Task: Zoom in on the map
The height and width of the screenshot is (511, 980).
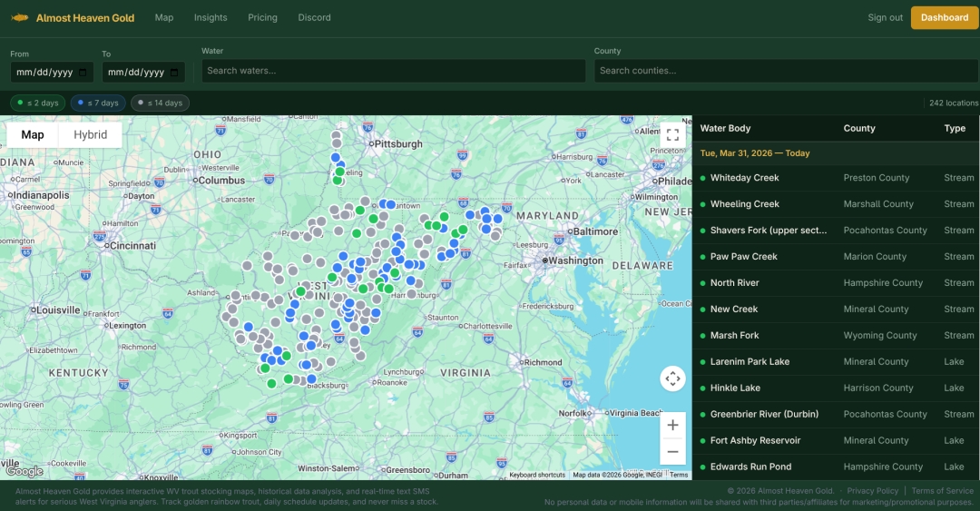Action: coord(672,425)
